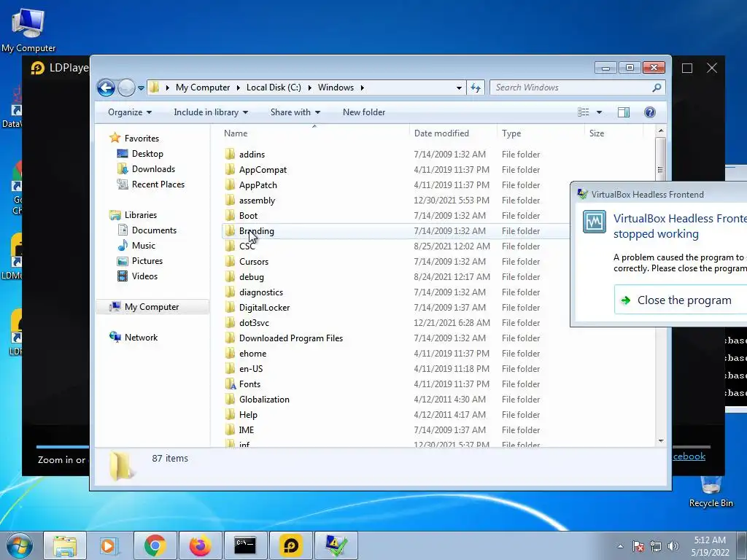Image resolution: width=747 pixels, height=560 pixels.
Task: Toggle the preview pane icon
Action: pyautogui.click(x=624, y=112)
